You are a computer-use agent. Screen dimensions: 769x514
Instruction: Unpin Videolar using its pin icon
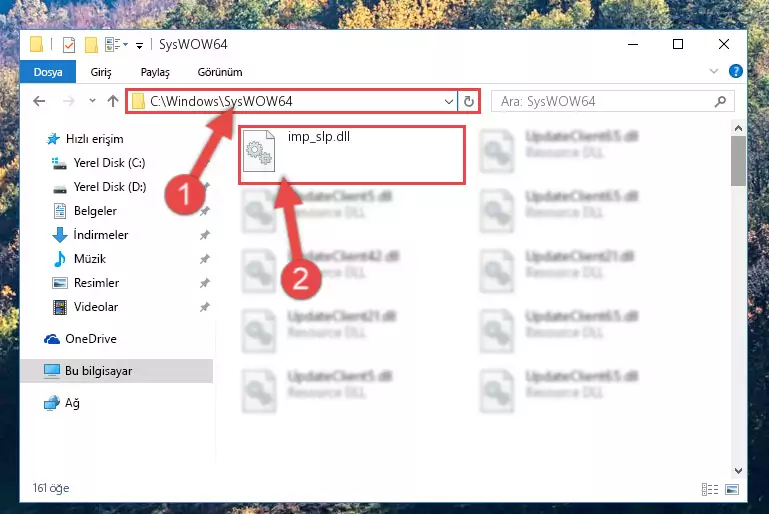(x=205, y=308)
